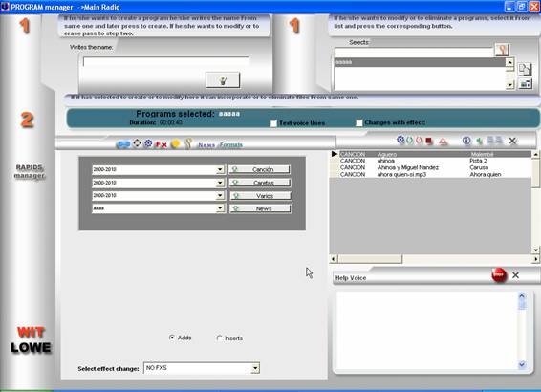
Task: Click the red stop square icon
Action: [429, 141]
